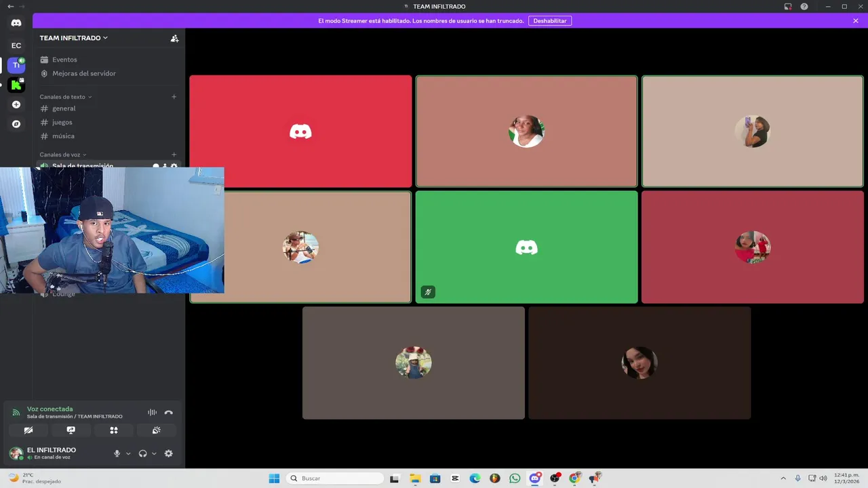Screen dimensions: 868x488
Task: Select the green muted participant tile
Action: (527, 247)
